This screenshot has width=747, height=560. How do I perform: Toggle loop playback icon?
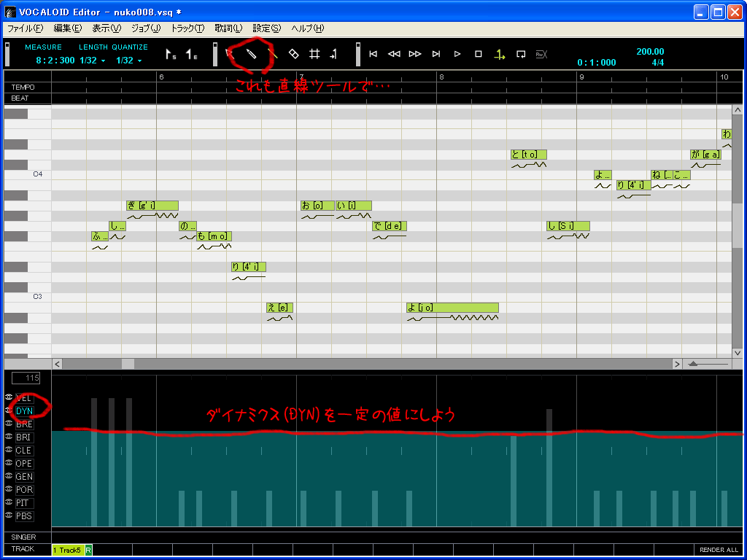[x=521, y=54]
